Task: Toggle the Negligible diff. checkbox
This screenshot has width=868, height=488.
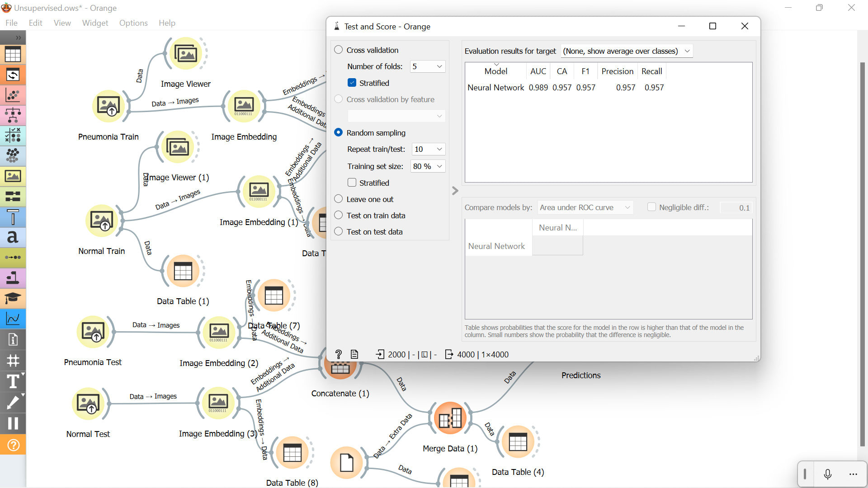Action: pyautogui.click(x=651, y=207)
